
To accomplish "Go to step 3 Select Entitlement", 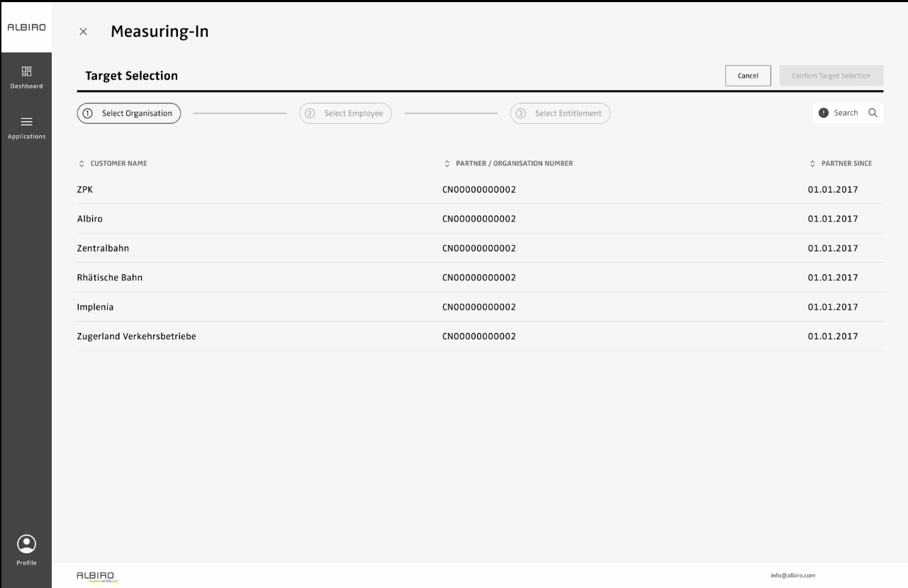I will coord(560,113).
